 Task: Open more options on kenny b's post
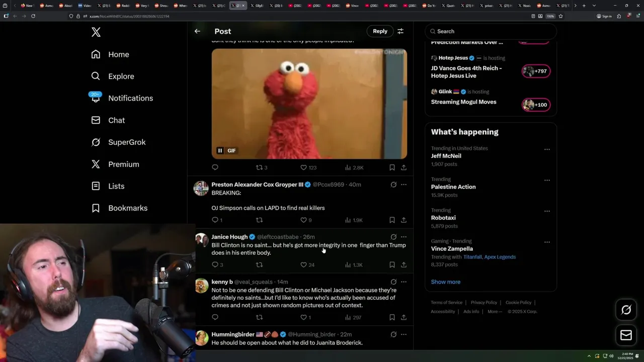404,282
